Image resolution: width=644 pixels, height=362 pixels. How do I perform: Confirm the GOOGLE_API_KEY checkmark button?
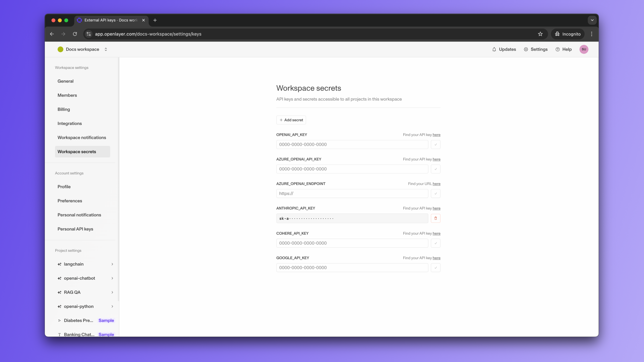pyautogui.click(x=435, y=268)
